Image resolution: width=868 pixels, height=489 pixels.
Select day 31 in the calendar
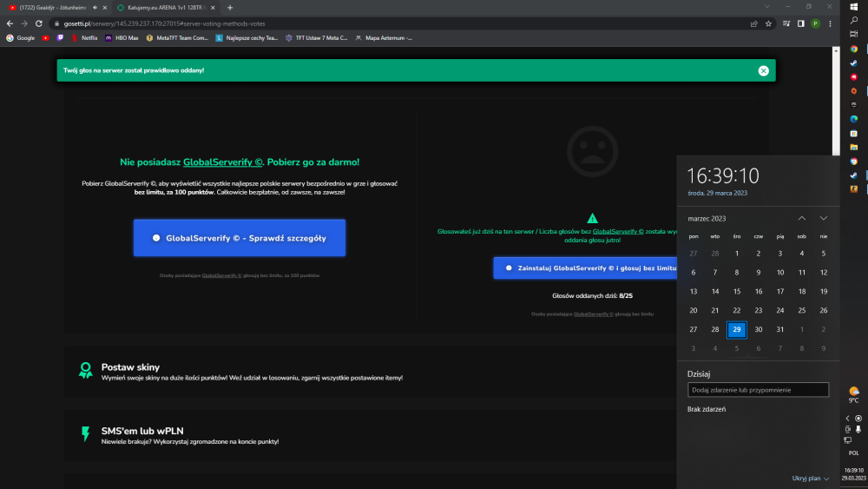coord(780,329)
